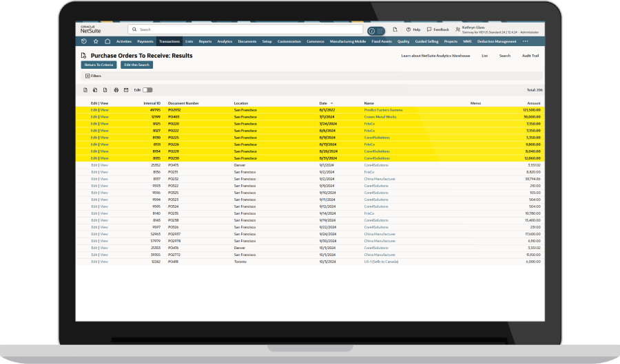The width and height of the screenshot is (620, 364).
Task: Click the info icon in toggle pill
Action: 372,31
